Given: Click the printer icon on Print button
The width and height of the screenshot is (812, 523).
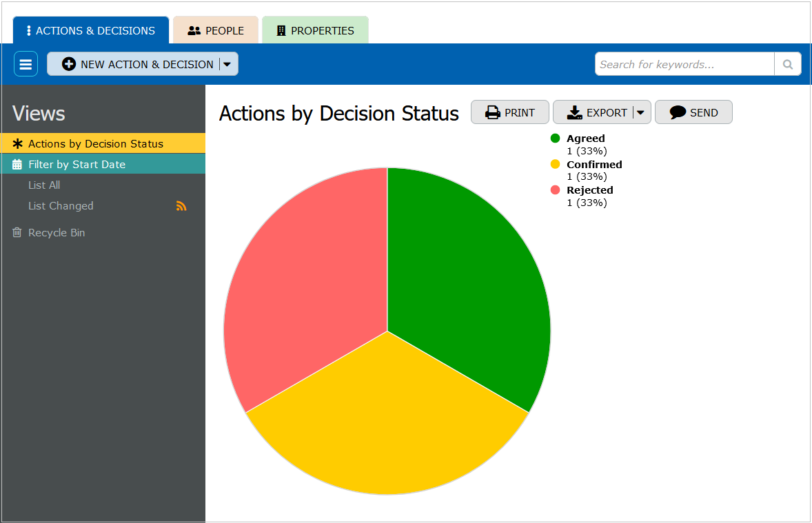Looking at the screenshot, I should pos(492,112).
